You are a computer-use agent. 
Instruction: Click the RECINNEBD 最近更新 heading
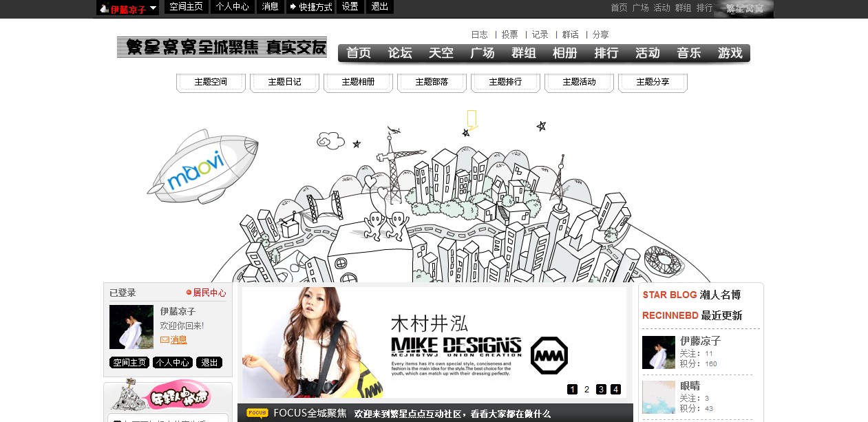click(x=692, y=315)
